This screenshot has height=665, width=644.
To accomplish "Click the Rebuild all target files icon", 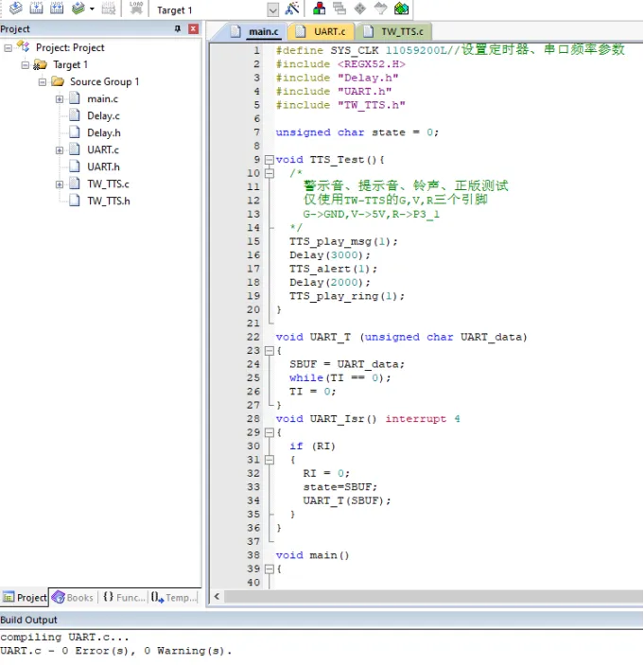I will coord(57,9).
